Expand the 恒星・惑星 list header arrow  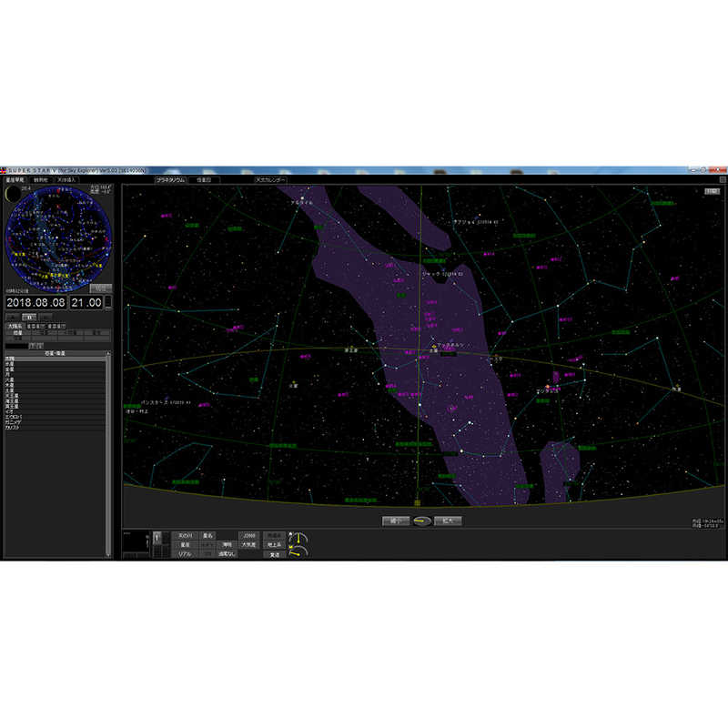(108, 353)
